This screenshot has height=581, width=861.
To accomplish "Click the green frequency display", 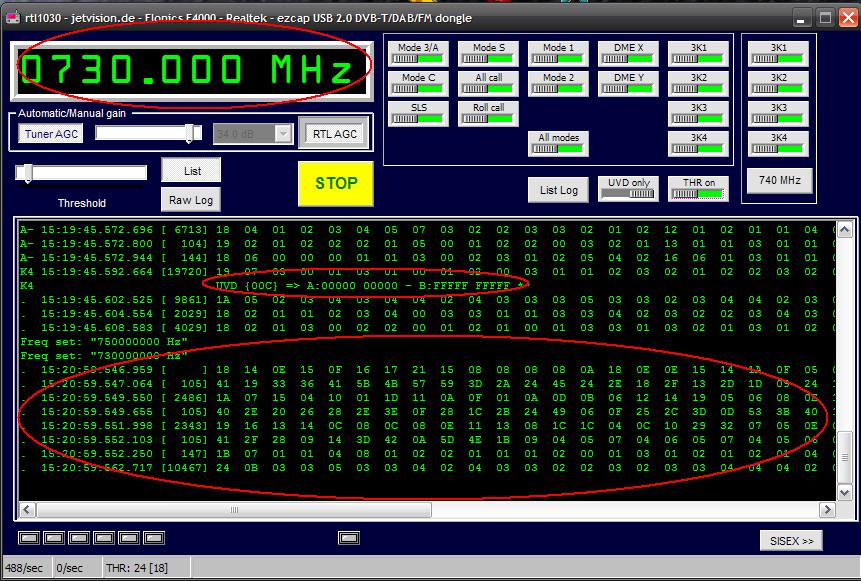I will (x=188, y=70).
